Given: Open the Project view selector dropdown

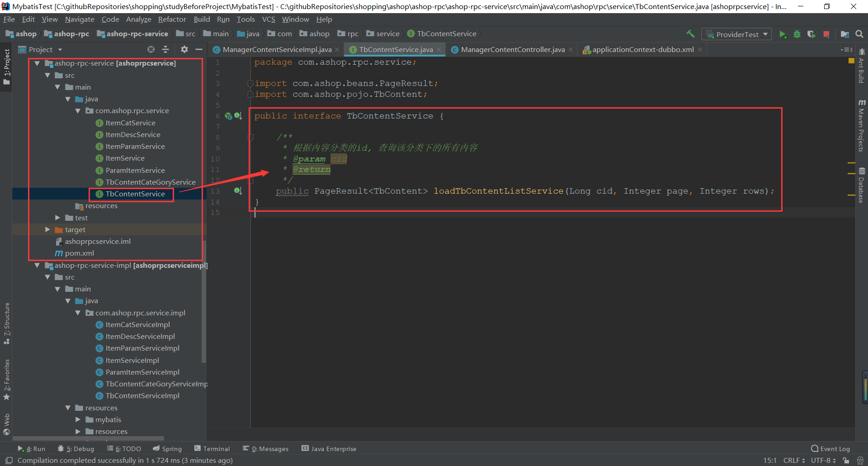Looking at the screenshot, I should pos(40,49).
